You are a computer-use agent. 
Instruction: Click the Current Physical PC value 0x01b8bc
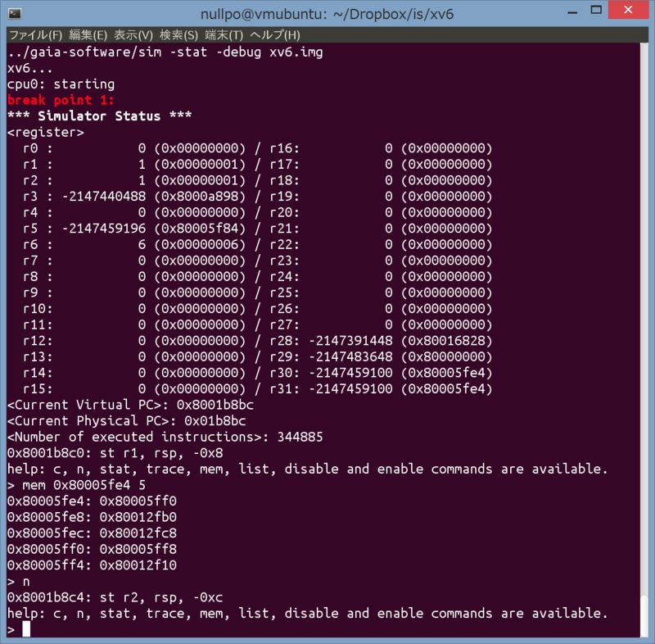tap(215, 421)
